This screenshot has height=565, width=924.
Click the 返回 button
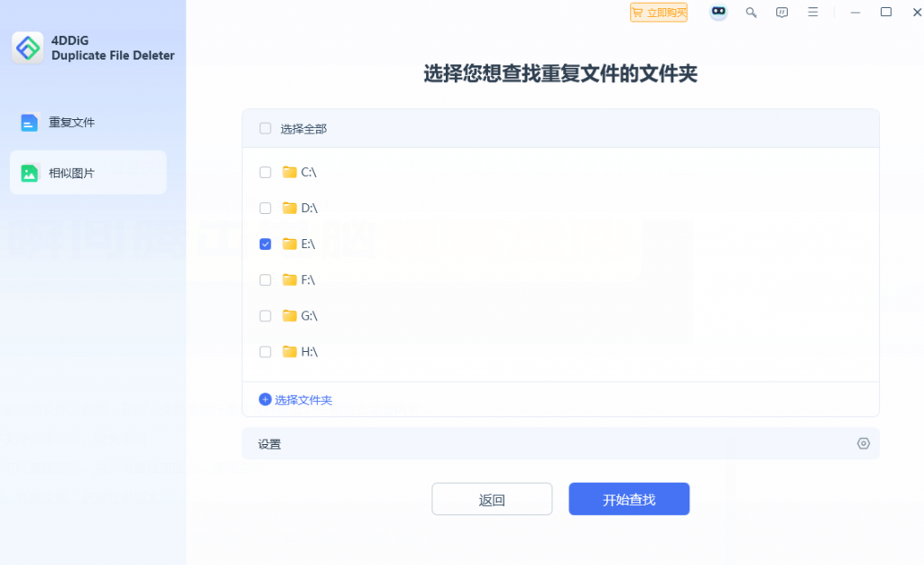492,498
